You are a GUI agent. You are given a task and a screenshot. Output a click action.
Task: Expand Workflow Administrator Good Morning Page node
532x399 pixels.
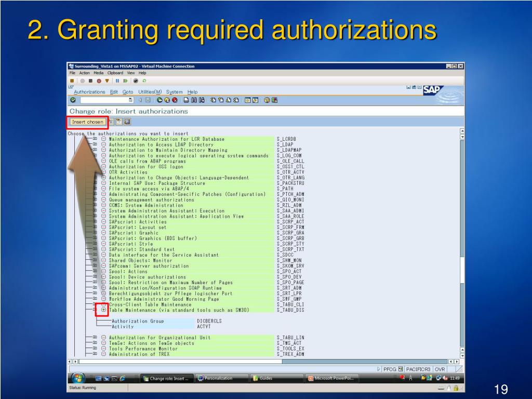pyautogui.click(x=95, y=299)
